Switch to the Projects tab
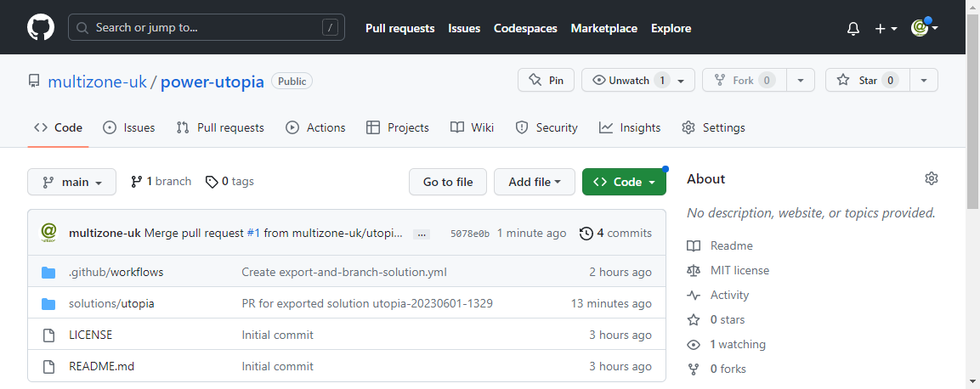Image resolution: width=980 pixels, height=389 pixels. click(x=398, y=127)
